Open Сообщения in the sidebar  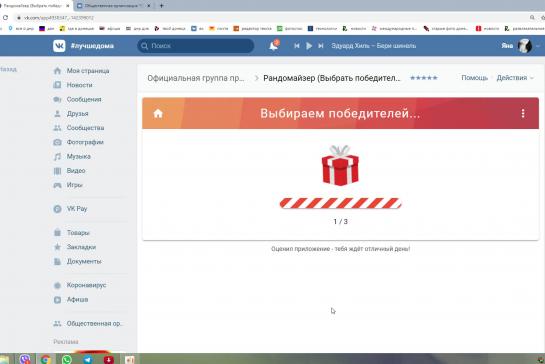point(84,99)
